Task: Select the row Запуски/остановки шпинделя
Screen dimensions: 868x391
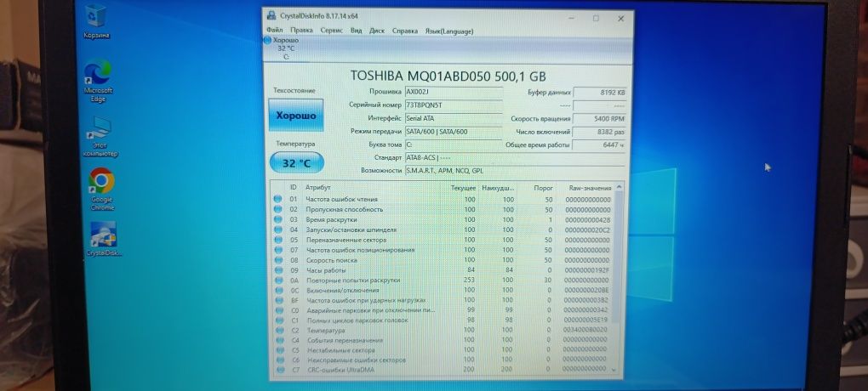Action: click(x=443, y=229)
